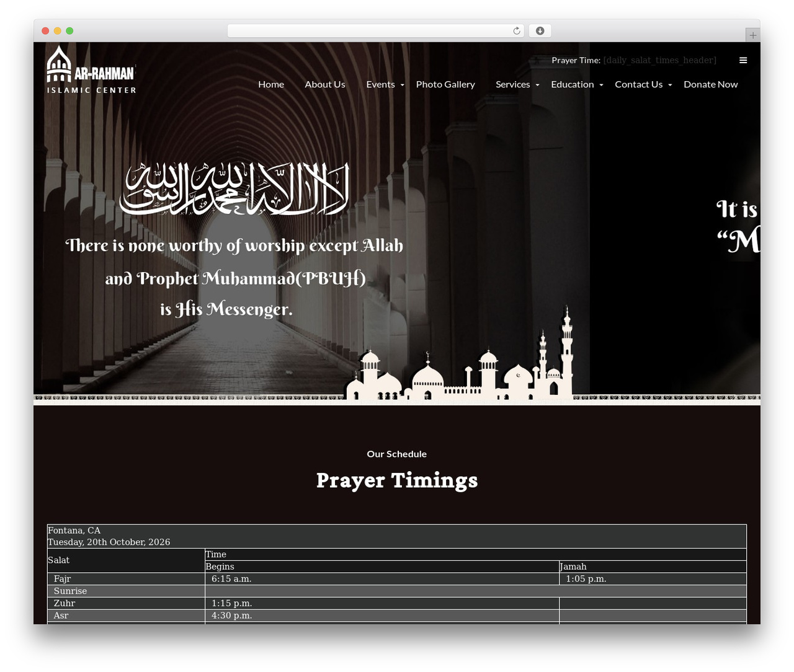Select the 1:15 p.m. Zuhr time

pyautogui.click(x=231, y=603)
